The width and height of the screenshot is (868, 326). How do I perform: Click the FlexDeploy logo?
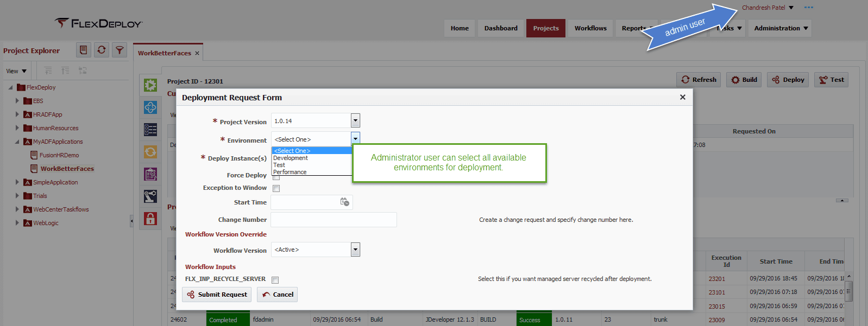(x=98, y=23)
